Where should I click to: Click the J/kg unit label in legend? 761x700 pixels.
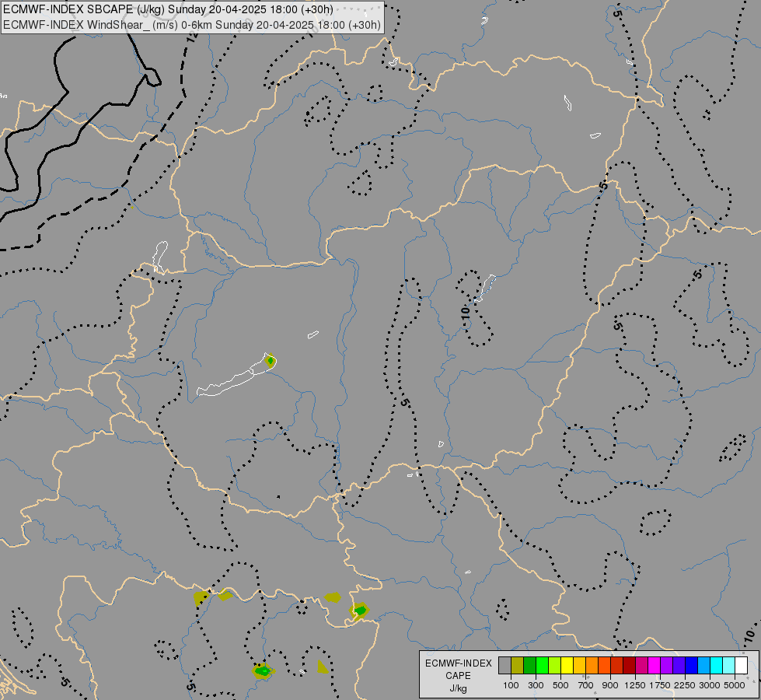[x=458, y=689]
